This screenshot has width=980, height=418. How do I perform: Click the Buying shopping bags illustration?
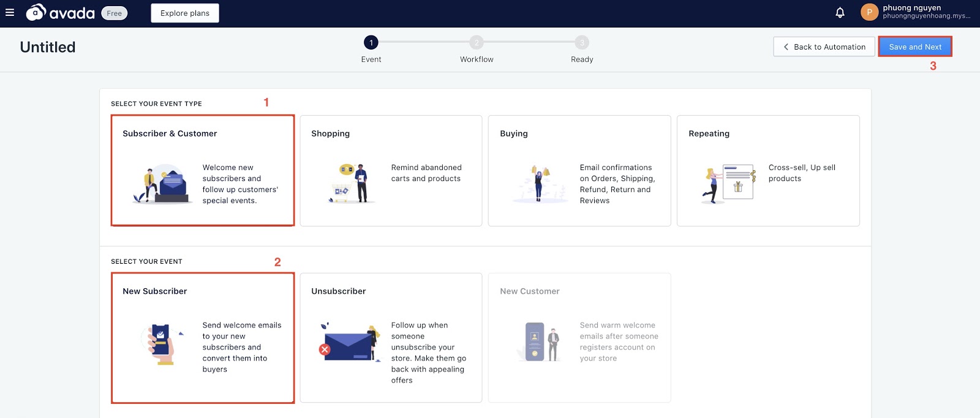click(x=540, y=184)
